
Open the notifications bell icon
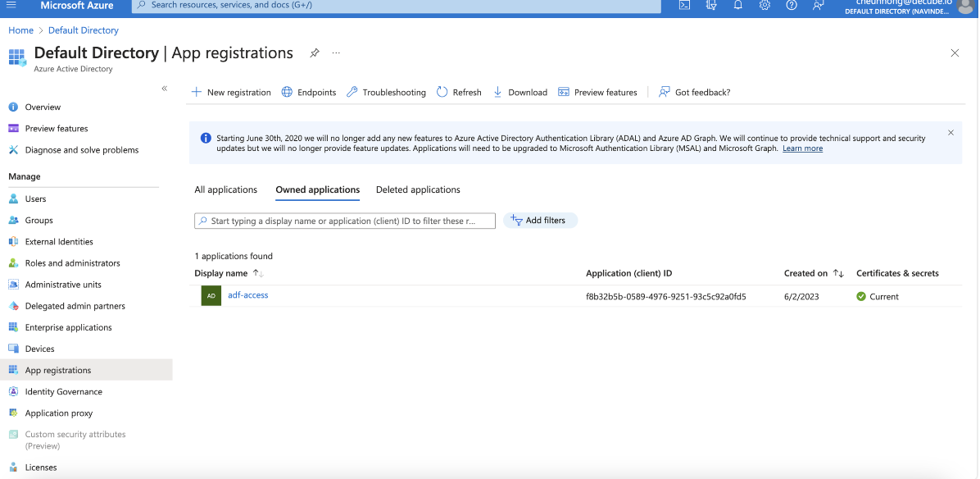pos(738,5)
